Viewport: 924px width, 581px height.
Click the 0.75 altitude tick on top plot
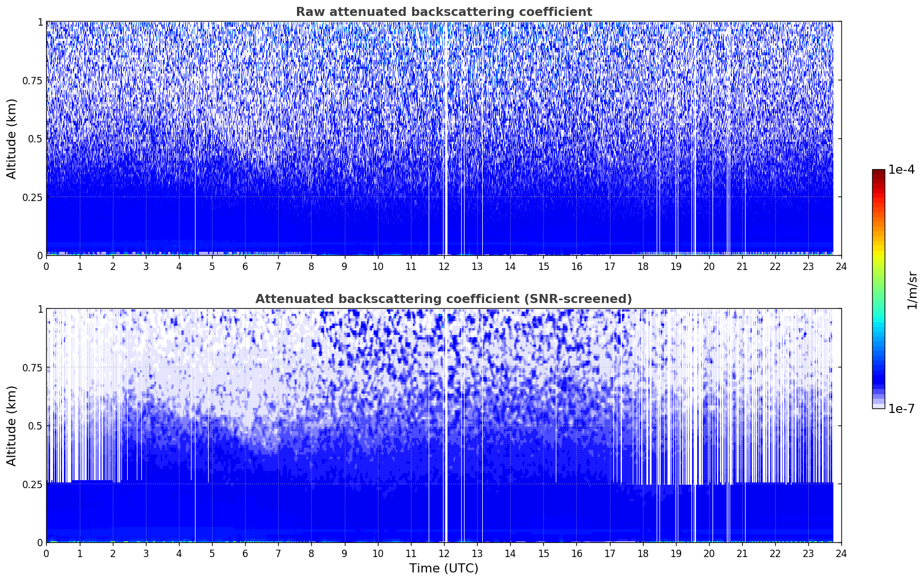click(32, 80)
